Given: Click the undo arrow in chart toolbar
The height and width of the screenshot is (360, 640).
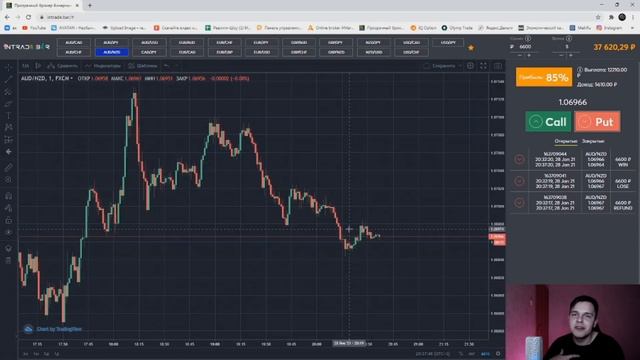Looking at the screenshot, I should click(x=166, y=66).
